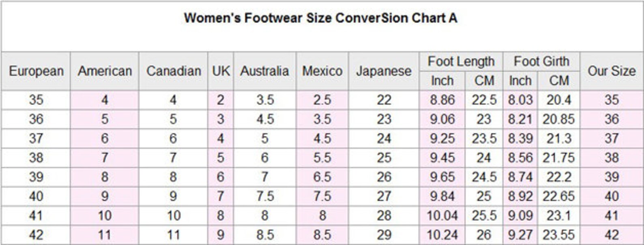Select the European column header
The height and width of the screenshot is (245, 644).
click(36, 71)
